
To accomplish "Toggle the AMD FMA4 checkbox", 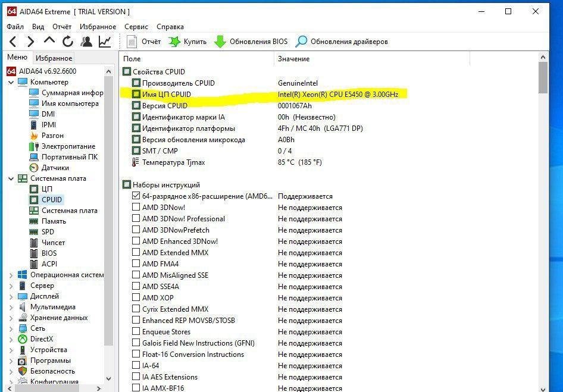I will 136,264.
